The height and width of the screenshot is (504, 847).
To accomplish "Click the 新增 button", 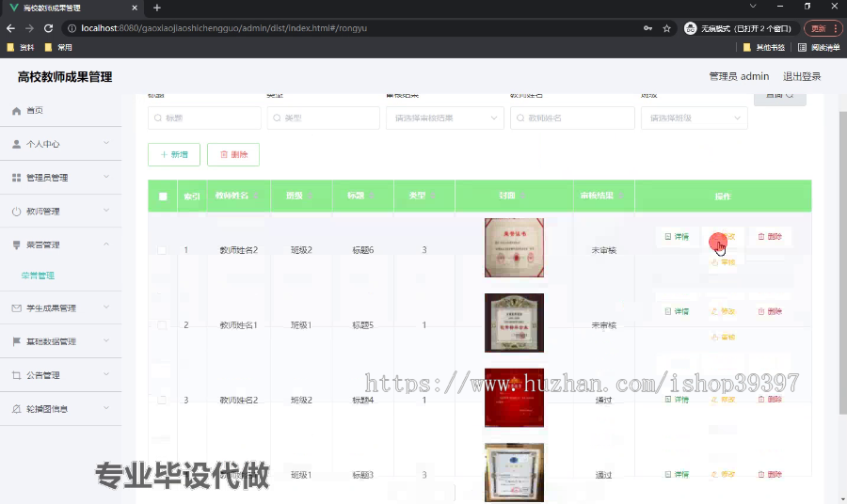I will (x=174, y=154).
